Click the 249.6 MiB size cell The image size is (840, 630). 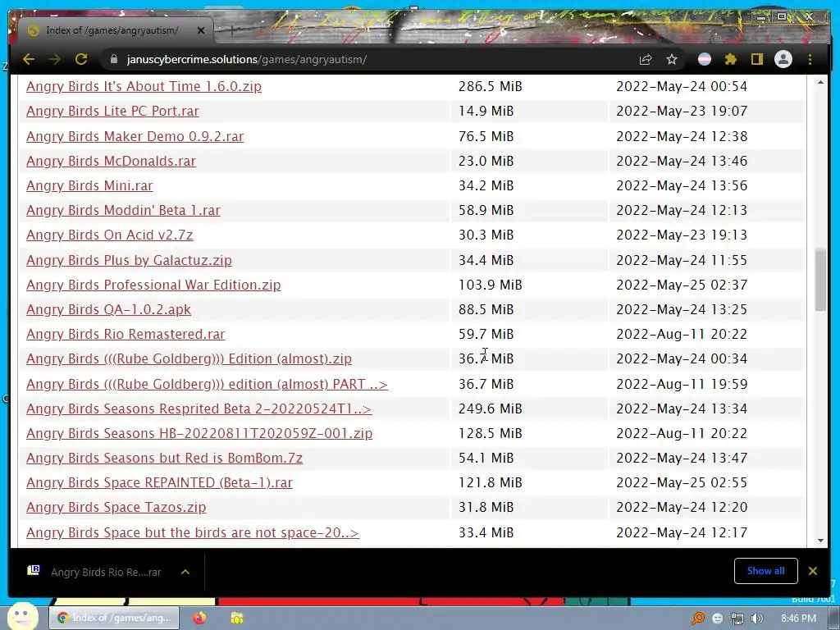point(491,409)
